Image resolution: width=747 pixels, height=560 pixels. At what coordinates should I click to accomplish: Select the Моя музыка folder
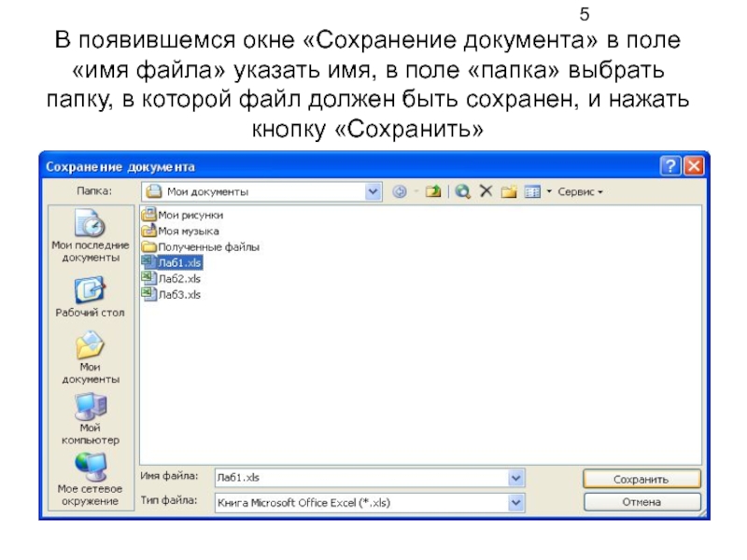pyautogui.click(x=181, y=231)
